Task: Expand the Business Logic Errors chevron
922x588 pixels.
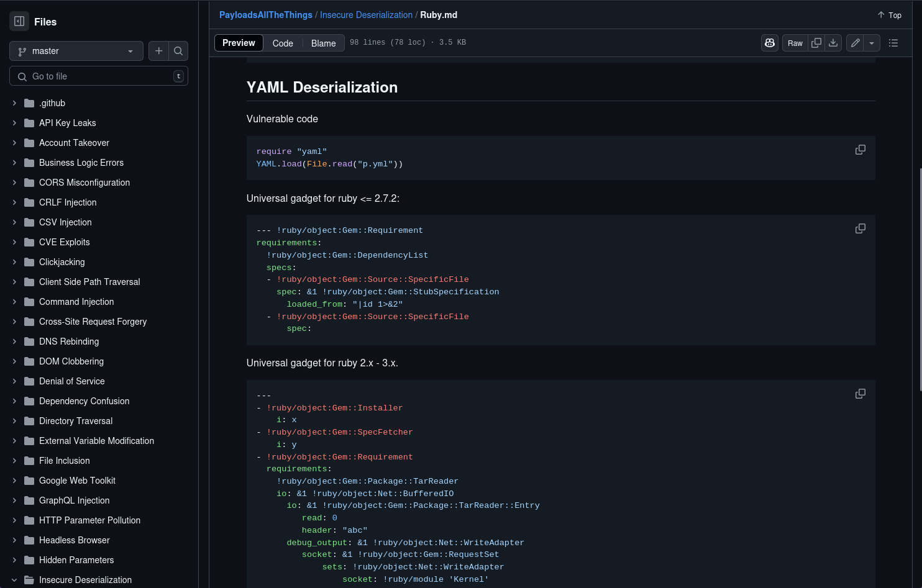Action: point(14,163)
